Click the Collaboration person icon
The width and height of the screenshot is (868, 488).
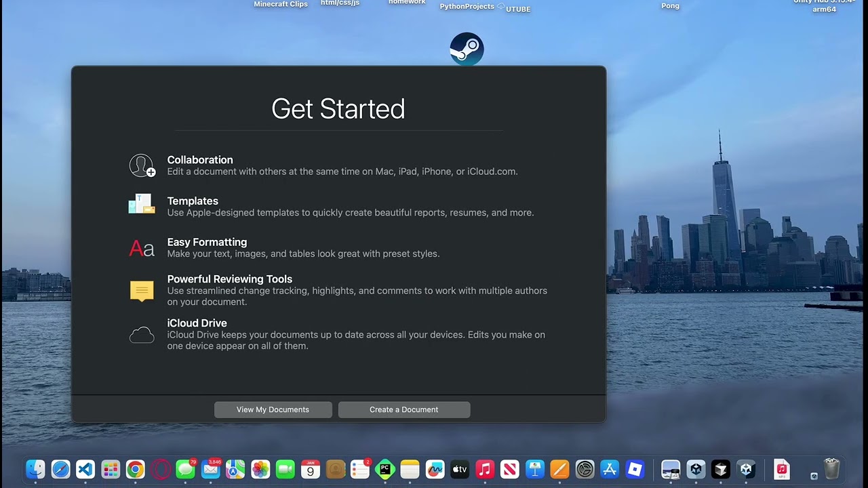click(x=142, y=165)
